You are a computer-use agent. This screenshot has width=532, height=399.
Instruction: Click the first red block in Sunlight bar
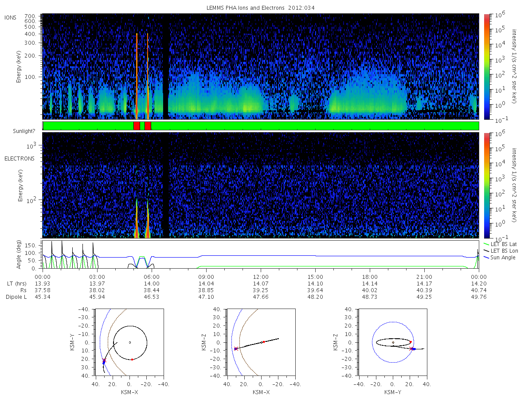pyautogui.click(x=137, y=126)
